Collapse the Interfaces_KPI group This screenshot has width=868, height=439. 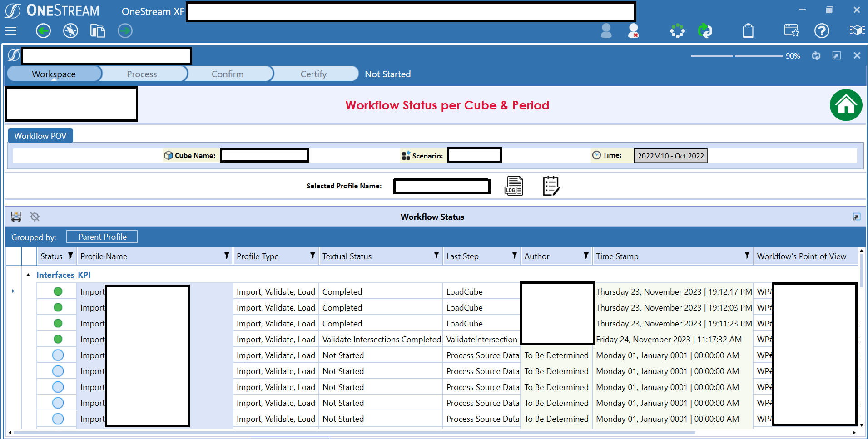pos(28,275)
